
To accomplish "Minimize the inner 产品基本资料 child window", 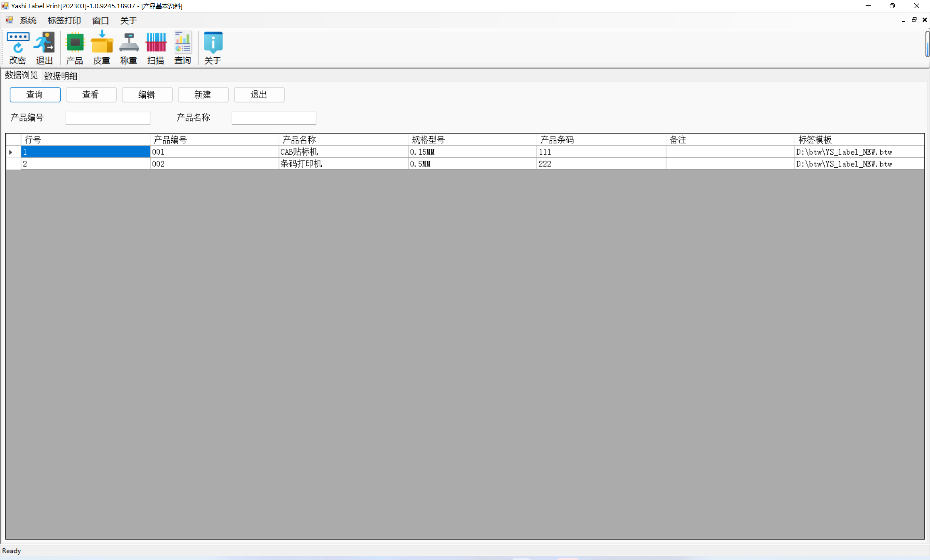I will pos(903,20).
